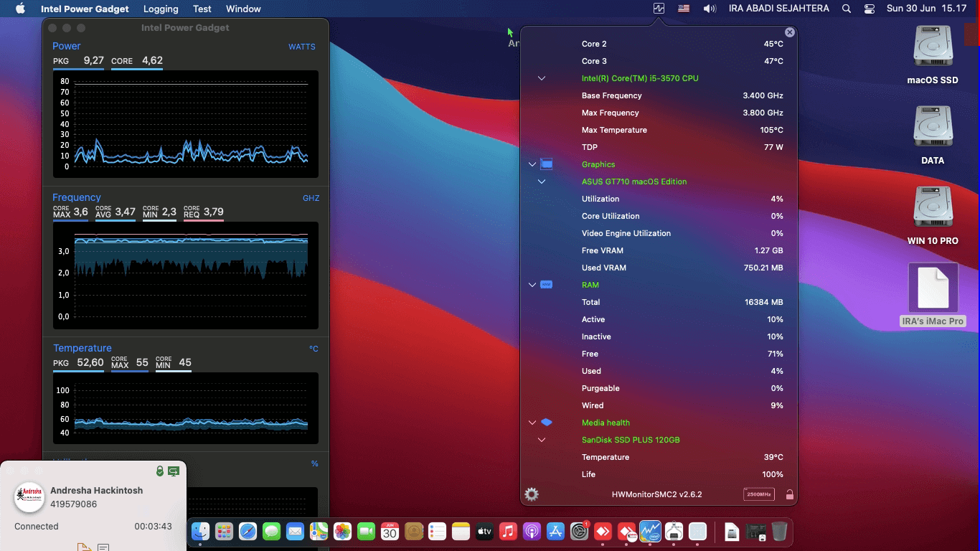Open FaceTime from the Dock
This screenshot has height=551, width=980.
(366, 532)
